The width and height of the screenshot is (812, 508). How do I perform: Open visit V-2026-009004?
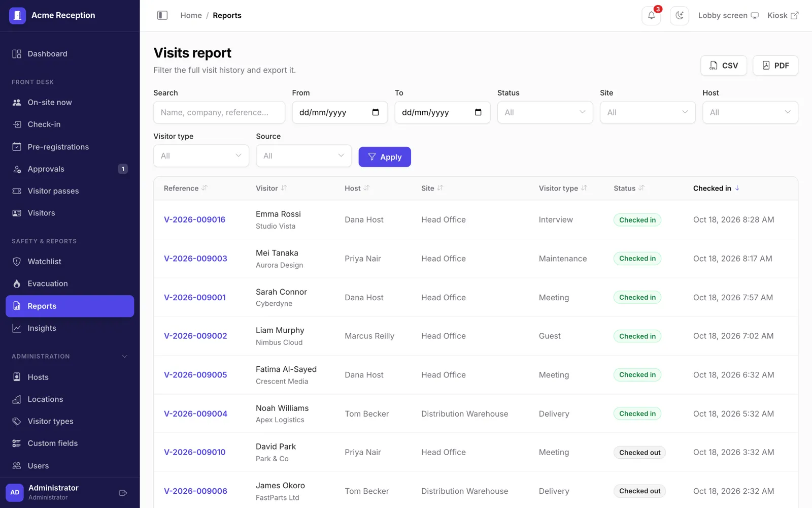pyautogui.click(x=195, y=414)
